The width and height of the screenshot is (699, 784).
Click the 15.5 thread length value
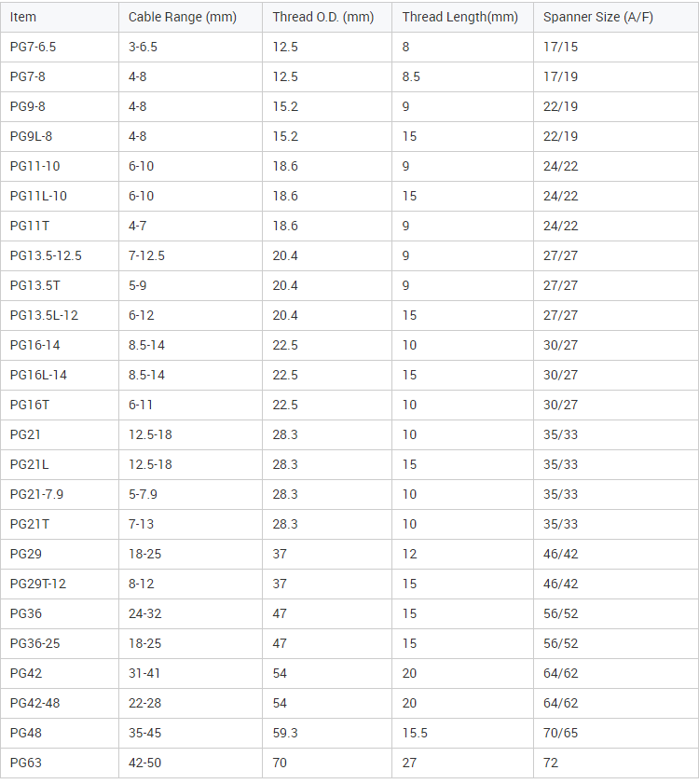415,733
